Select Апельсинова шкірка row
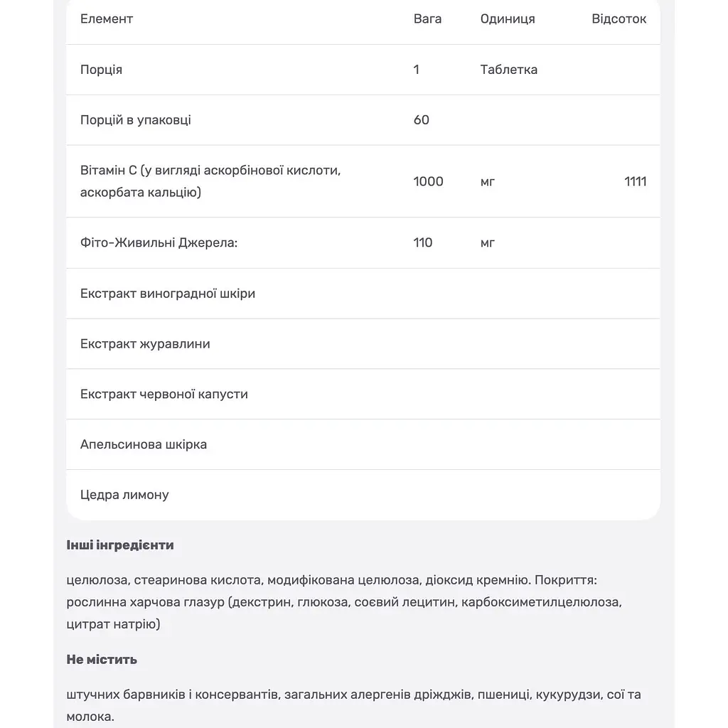Viewport: 728px width, 728px height. click(363, 444)
